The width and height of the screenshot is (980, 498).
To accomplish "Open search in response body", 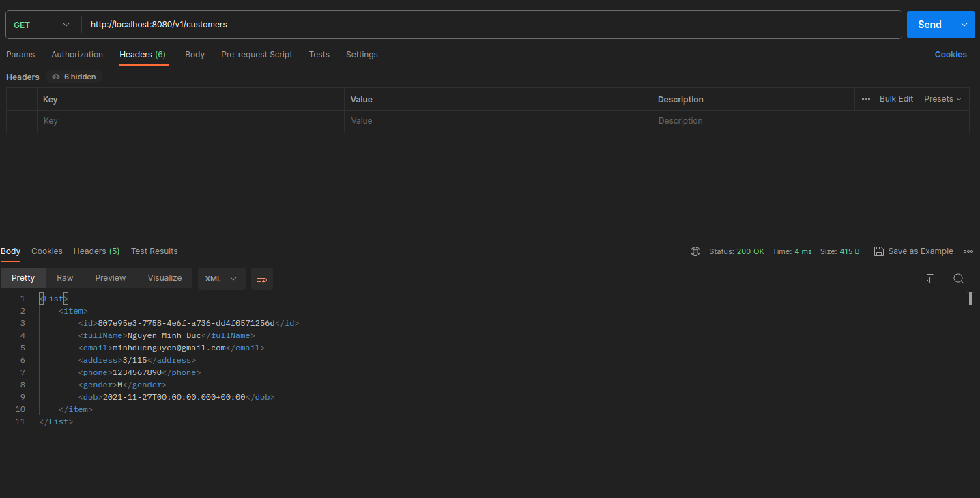I will tap(958, 279).
